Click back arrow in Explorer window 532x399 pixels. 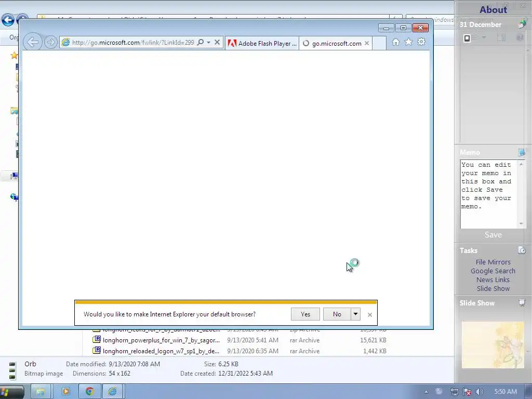coord(8,20)
